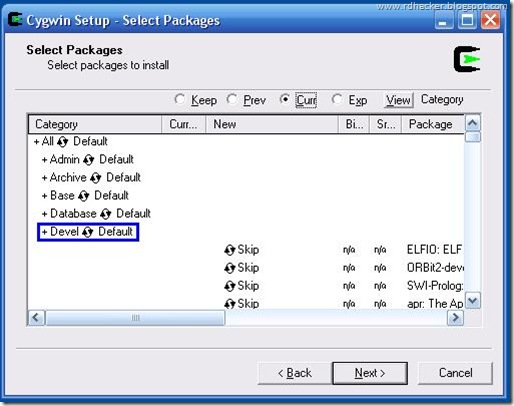Click binary n/a cell for ELFIO row
514x406 pixels.
(349, 250)
